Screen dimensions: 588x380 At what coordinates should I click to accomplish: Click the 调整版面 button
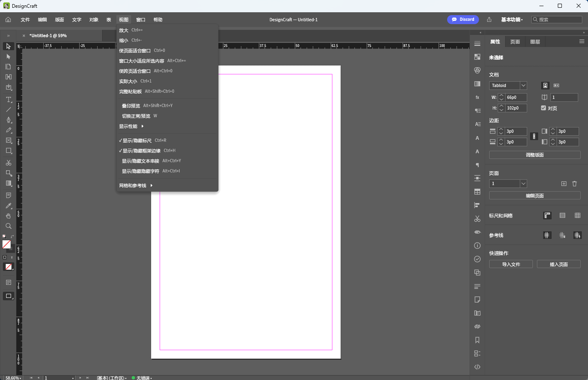(535, 155)
